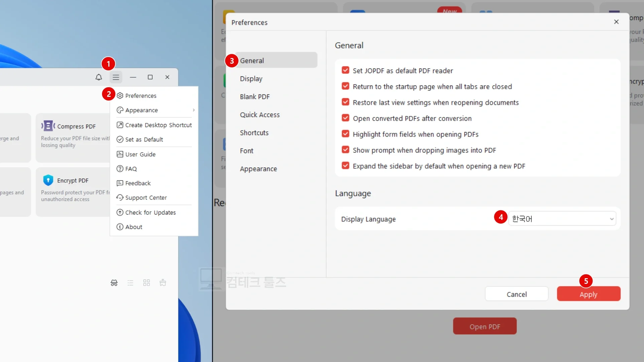Click the Appearance palette icon in menu

tap(120, 110)
